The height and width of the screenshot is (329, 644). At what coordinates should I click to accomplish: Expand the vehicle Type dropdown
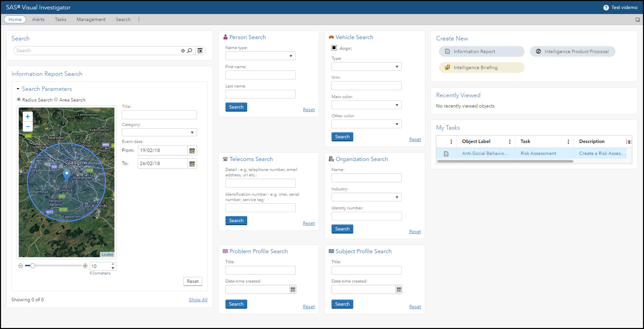click(396, 66)
